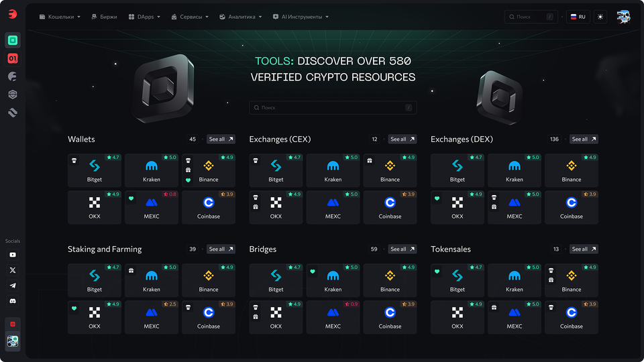
Task: Toggle favorite heart on Wallets Binance card
Action: [188, 180]
